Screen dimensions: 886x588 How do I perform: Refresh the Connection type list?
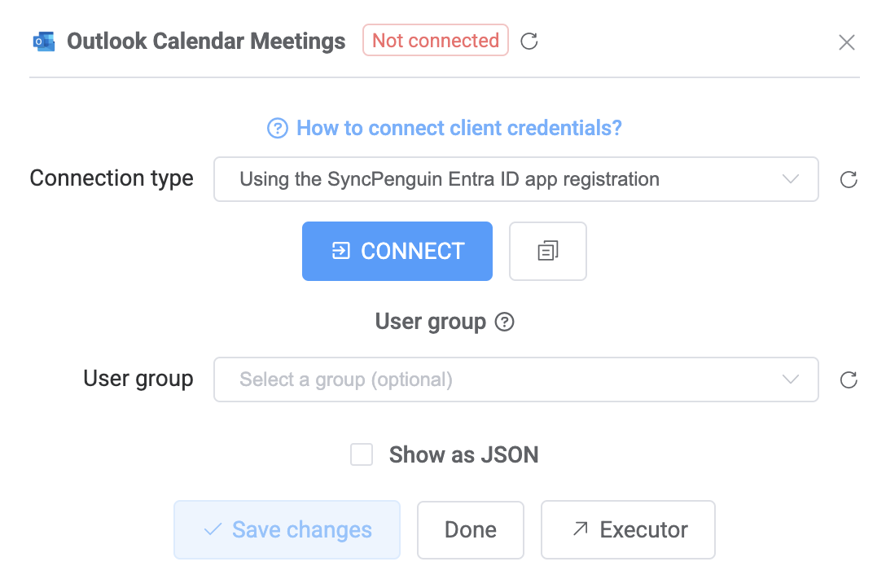[849, 179]
